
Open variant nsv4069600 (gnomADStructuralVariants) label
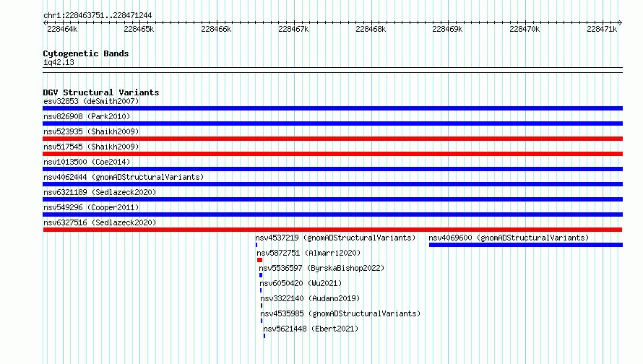(x=509, y=238)
